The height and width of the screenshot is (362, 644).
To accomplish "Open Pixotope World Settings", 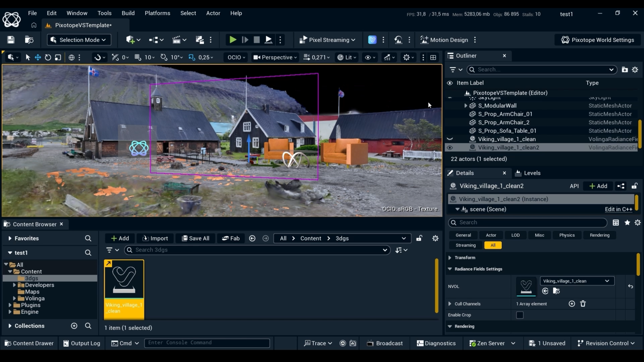I will [597, 40].
